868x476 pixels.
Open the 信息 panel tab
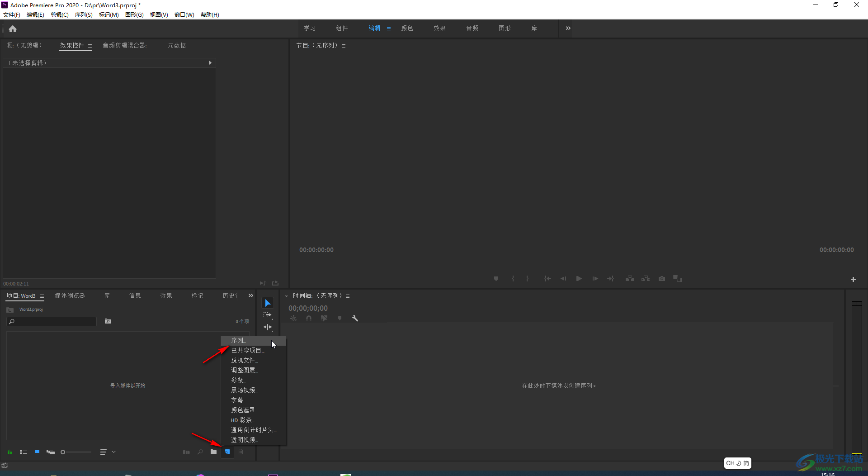pyautogui.click(x=135, y=296)
